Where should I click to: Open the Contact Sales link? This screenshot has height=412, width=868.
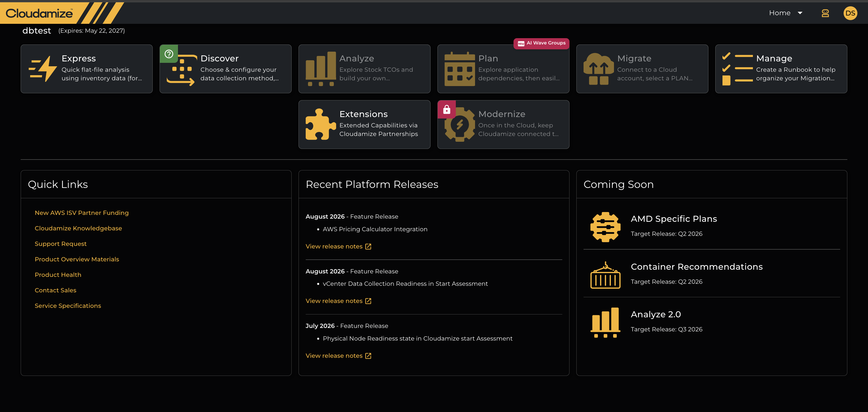tap(55, 290)
